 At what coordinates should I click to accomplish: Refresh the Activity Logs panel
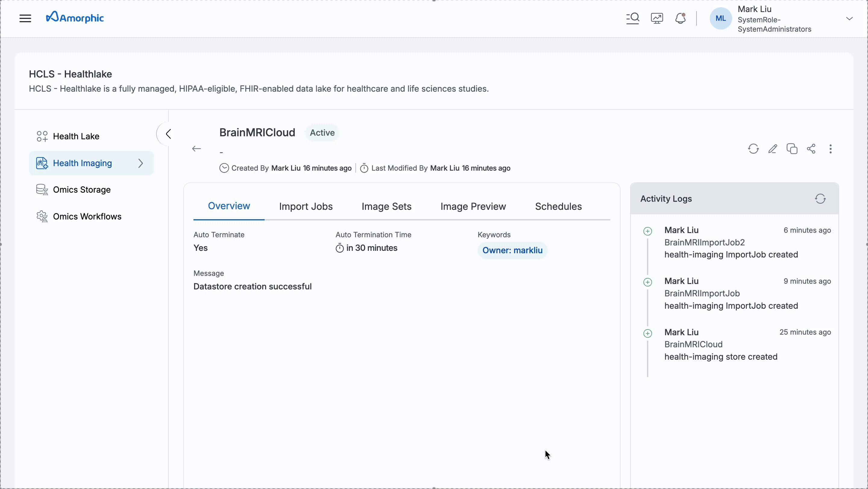click(820, 199)
